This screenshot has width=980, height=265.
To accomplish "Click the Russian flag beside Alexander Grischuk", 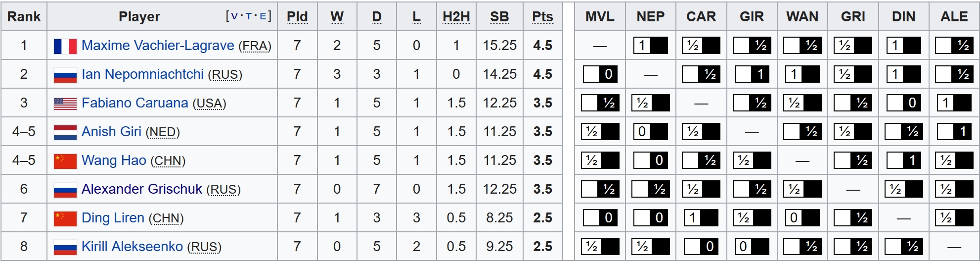I will tap(65, 190).
